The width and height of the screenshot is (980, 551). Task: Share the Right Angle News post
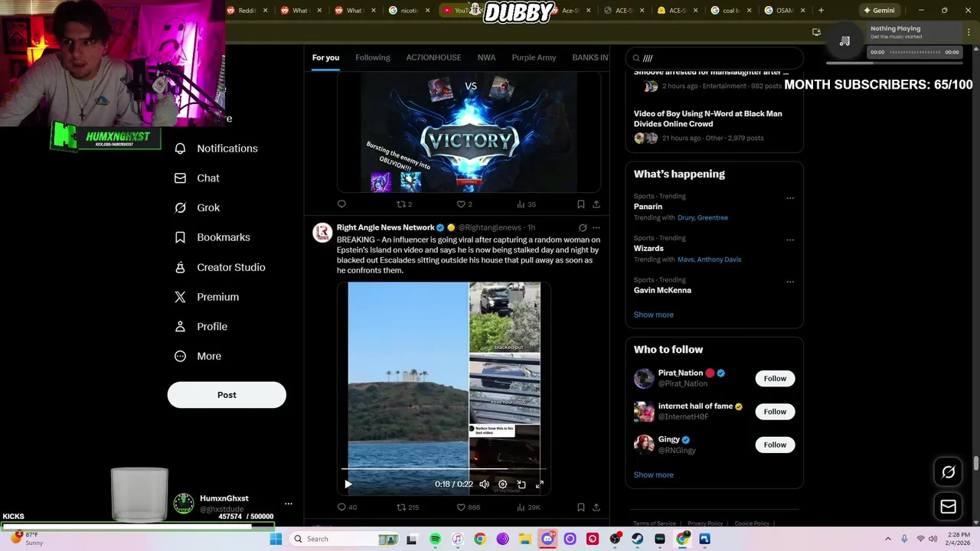tap(596, 507)
